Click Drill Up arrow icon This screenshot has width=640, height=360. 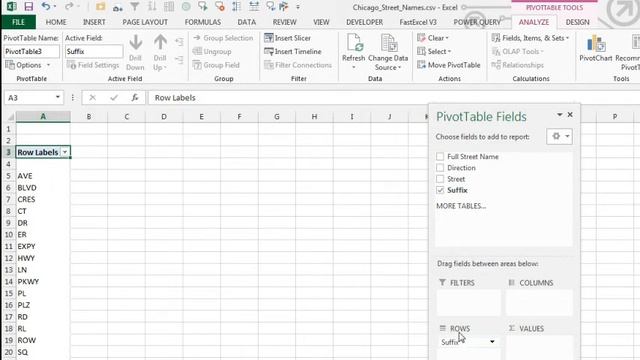(160, 42)
